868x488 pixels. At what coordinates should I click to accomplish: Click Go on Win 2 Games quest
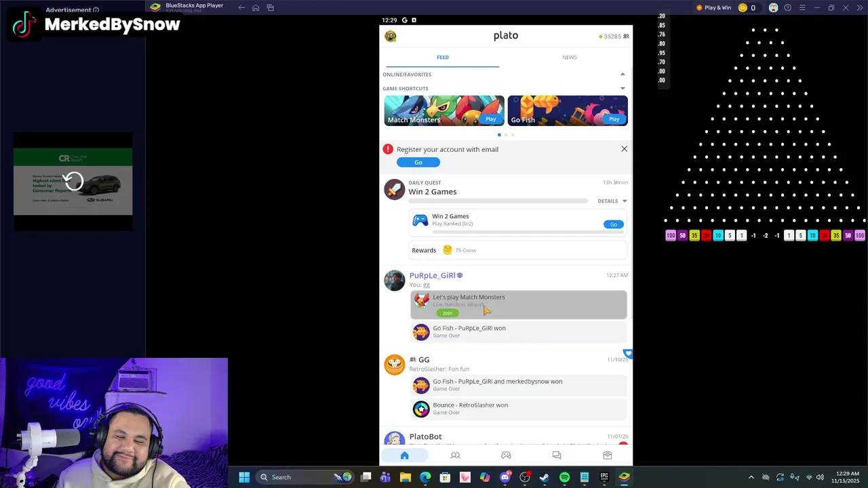click(614, 224)
